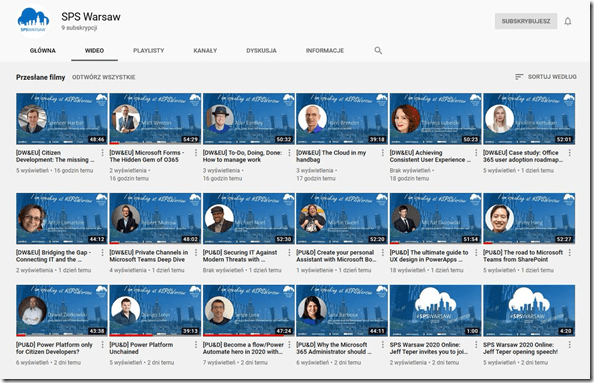The height and width of the screenshot is (383, 594).
Task: Select the Wideo tab
Action: 94,50
